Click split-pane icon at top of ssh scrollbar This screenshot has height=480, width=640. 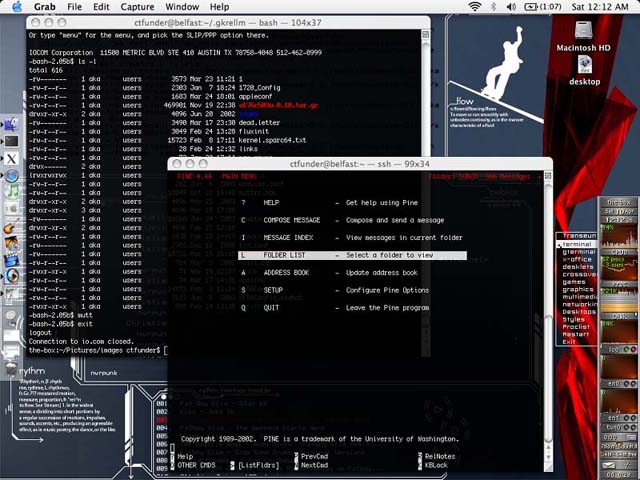coord(548,176)
